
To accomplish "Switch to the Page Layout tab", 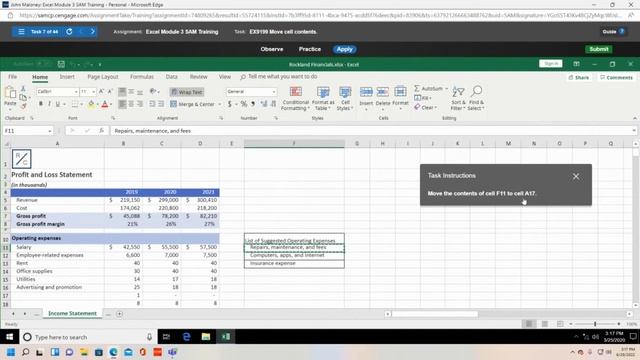I will (103, 77).
